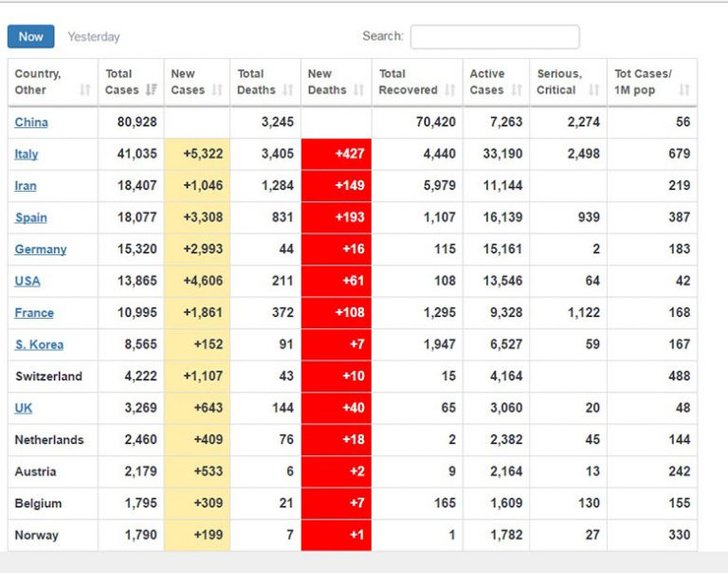Sort by Total Cases column icon
Image resolution: width=728 pixels, height=573 pixels.
[x=151, y=90]
